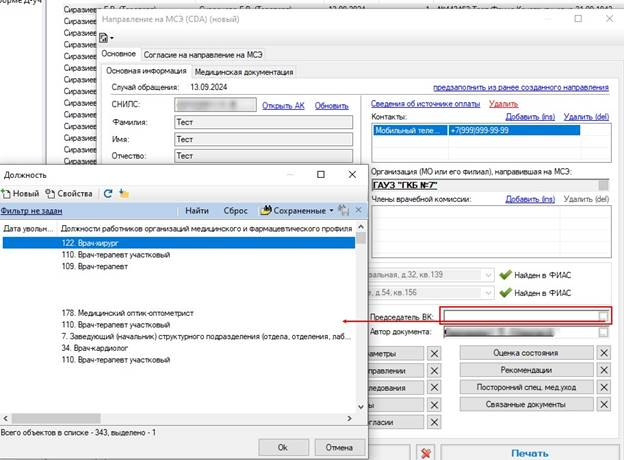Click the red delete icon left of Печать
624x460 pixels.
tap(425, 453)
